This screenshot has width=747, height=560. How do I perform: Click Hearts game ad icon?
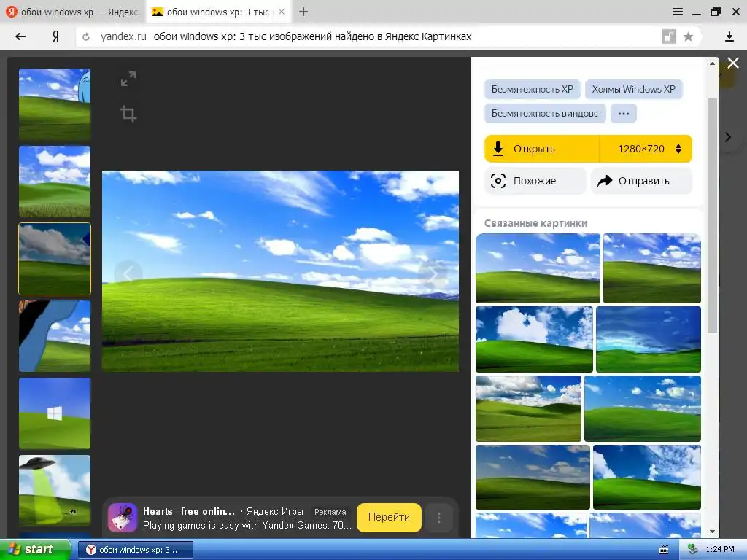coord(123,518)
